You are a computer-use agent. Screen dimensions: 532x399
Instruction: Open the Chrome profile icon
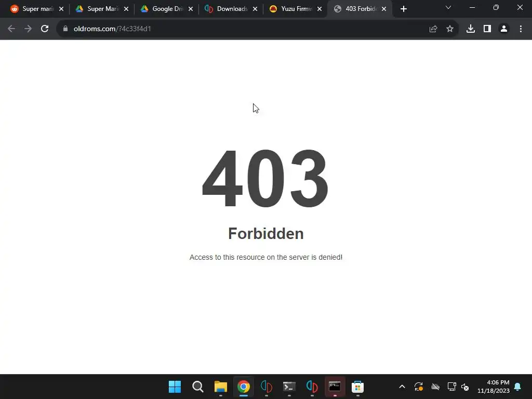504,29
